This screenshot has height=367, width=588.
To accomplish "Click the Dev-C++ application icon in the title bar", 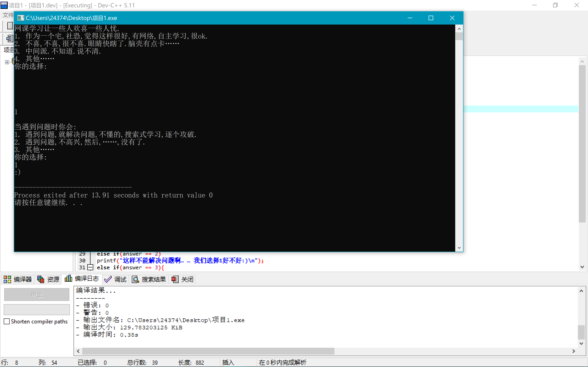I will [4, 5].
